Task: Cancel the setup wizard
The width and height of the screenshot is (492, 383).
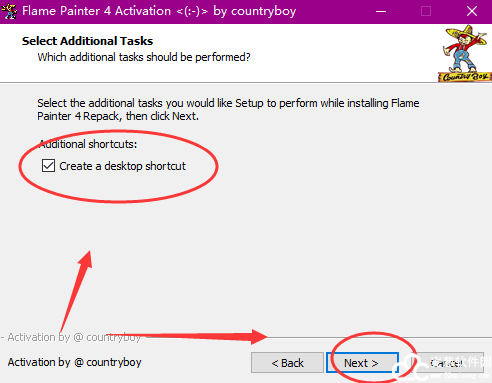Action: coord(448,363)
